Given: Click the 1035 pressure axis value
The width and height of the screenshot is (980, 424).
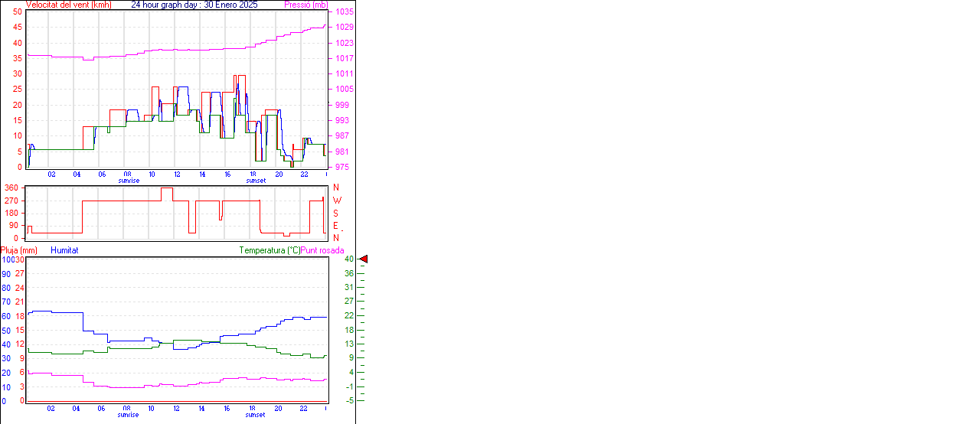Looking at the screenshot, I should pos(343,12).
